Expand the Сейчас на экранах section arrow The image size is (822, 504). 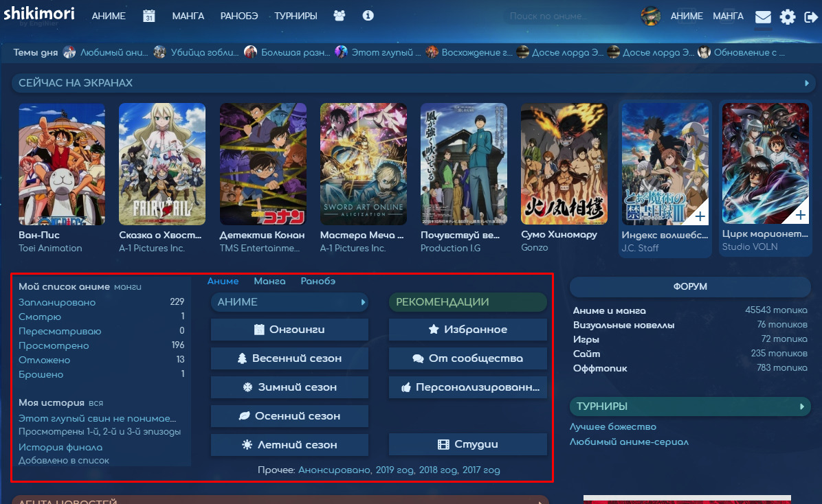(807, 83)
